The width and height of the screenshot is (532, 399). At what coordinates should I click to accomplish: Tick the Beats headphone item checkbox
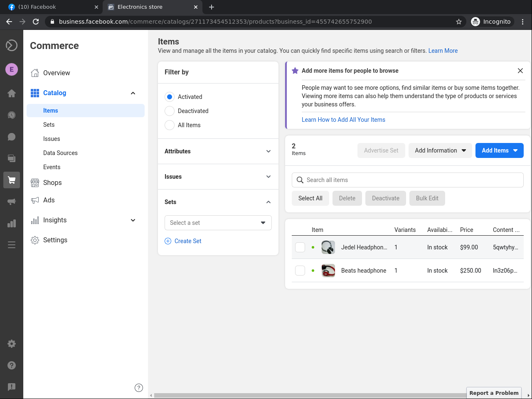point(300,271)
